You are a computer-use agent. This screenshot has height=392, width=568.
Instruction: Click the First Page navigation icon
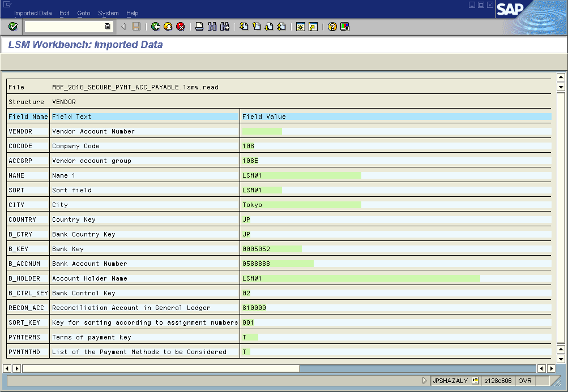(x=244, y=26)
